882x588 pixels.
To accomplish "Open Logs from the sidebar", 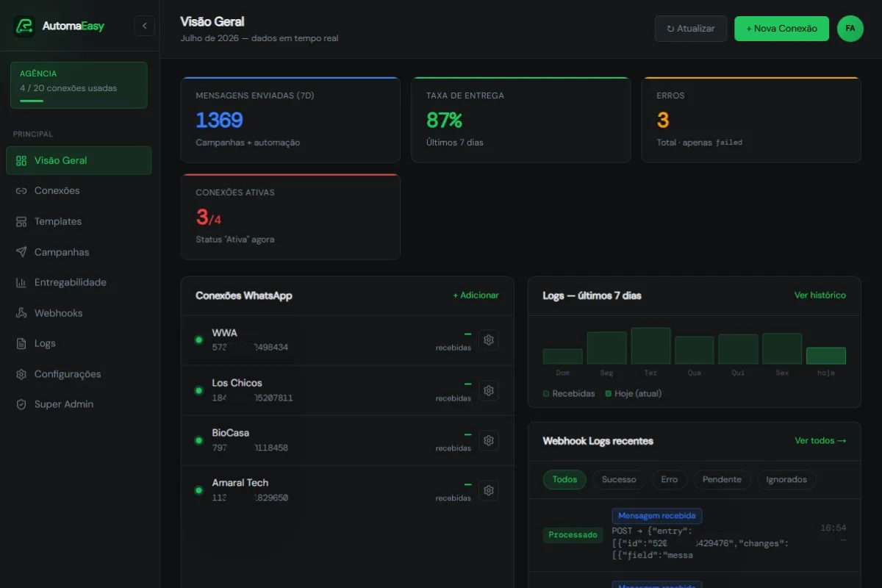I will tap(79, 343).
